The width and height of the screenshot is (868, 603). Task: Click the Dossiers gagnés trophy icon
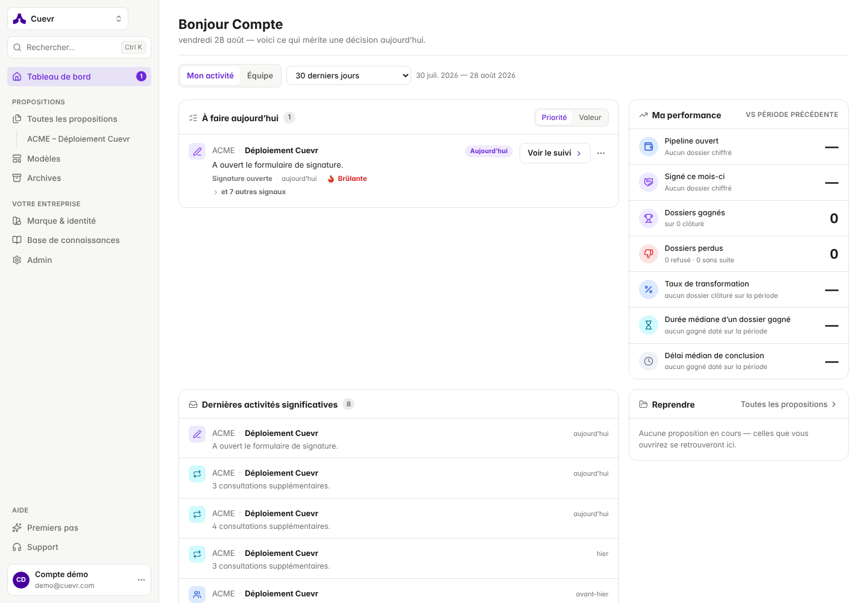tap(649, 218)
